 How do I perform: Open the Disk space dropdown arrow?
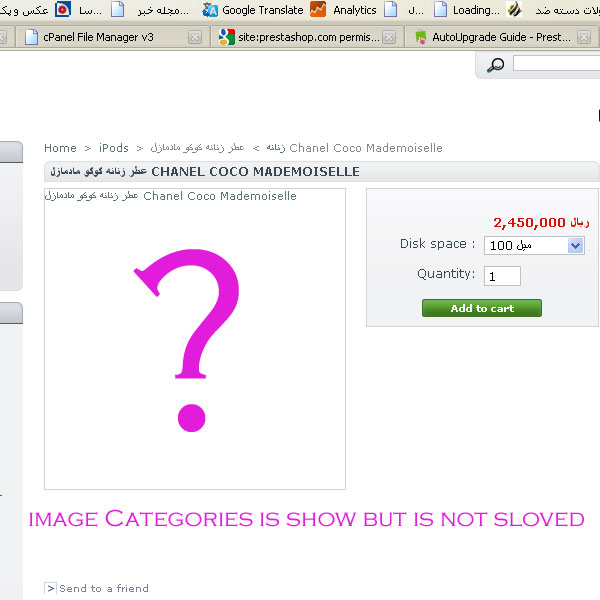(576, 245)
